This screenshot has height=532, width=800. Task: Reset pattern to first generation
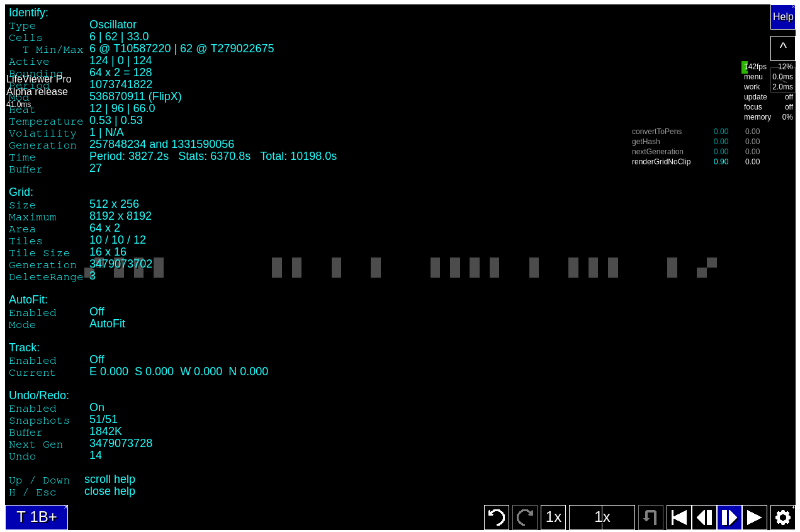pos(679,518)
